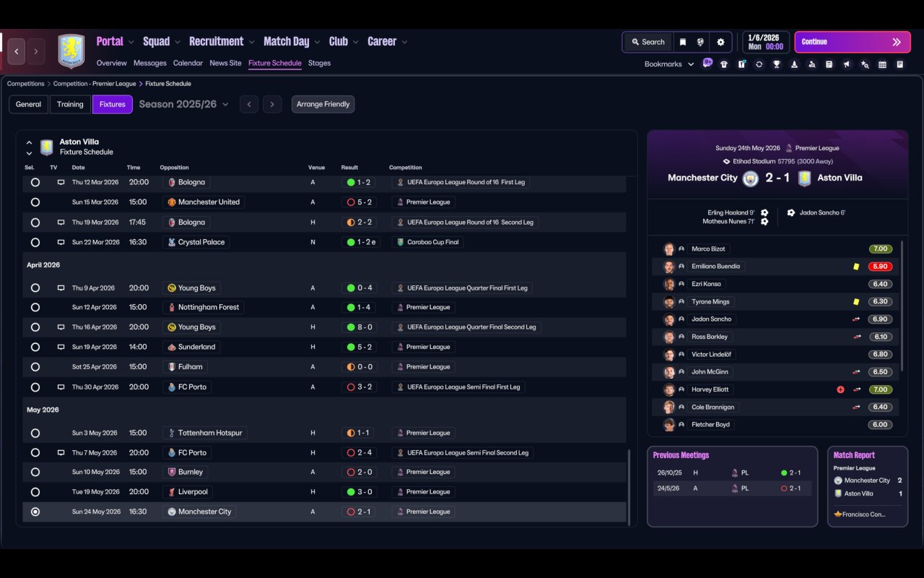Viewport: 924px width, 578px height.
Task: Open the Career dropdown menu
Action: pos(388,42)
